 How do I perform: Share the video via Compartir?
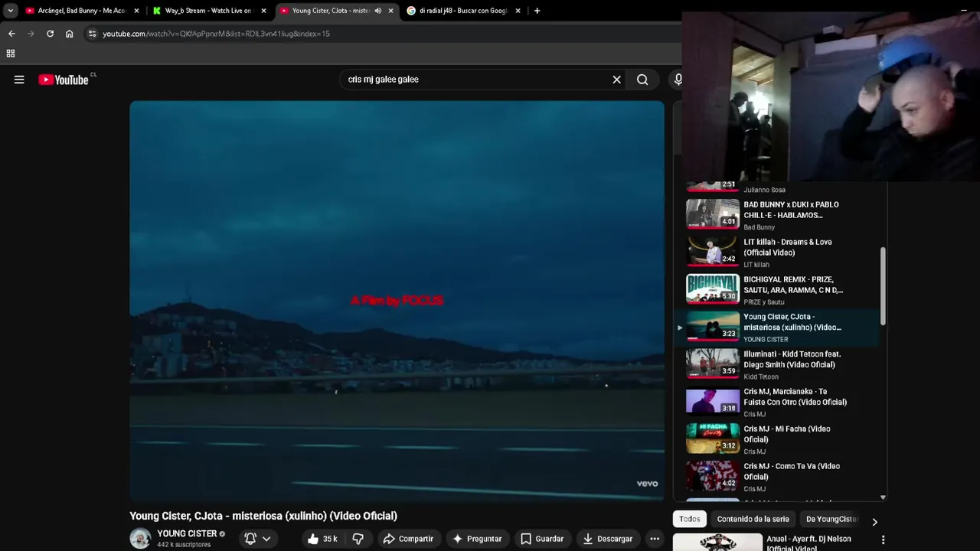click(x=408, y=539)
